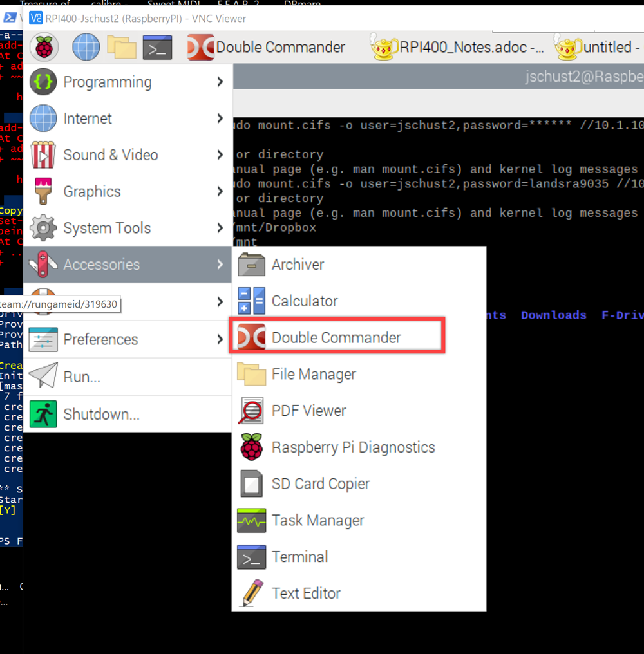The height and width of the screenshot is (654, 644).
Task: Click the Raspberry Pi Diagnostics raspberry icon
Action: (x=251, y=447)
